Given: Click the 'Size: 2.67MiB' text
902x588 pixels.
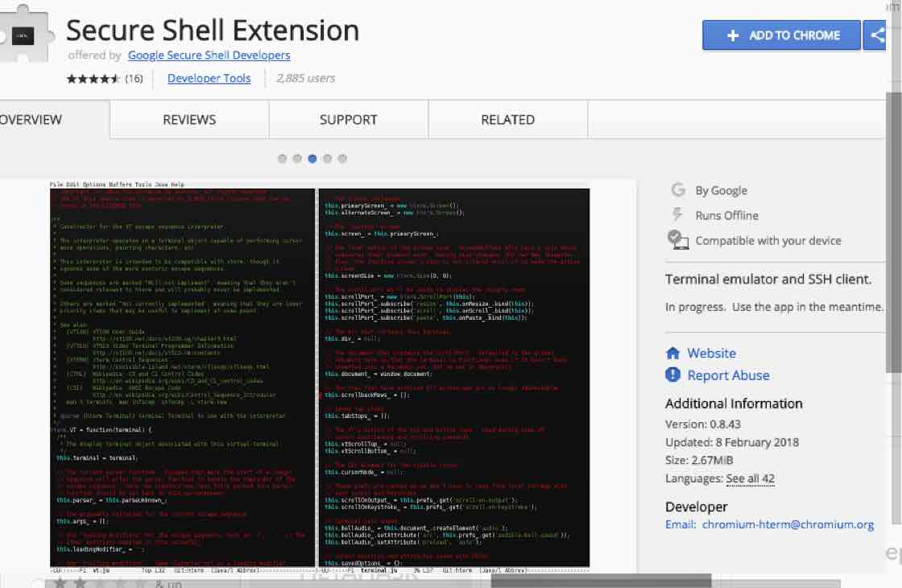Looking at the screenshot, I should click(x=699, y=460).
